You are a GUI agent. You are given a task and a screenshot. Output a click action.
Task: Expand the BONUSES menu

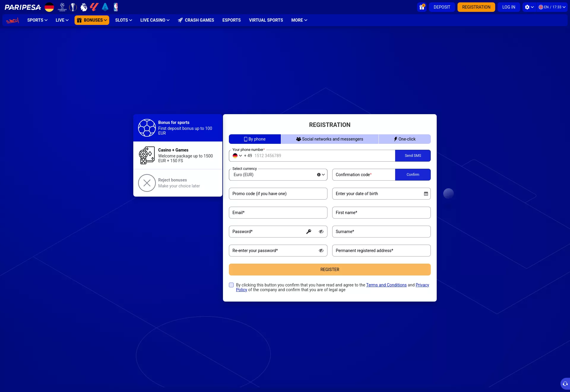pos(92,20)
